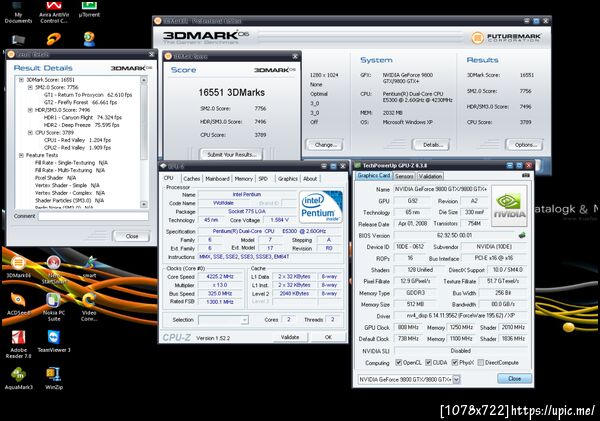Click the Result Details scrollbar up arrow
The image size is (600, 421).
tap(144, 80)
